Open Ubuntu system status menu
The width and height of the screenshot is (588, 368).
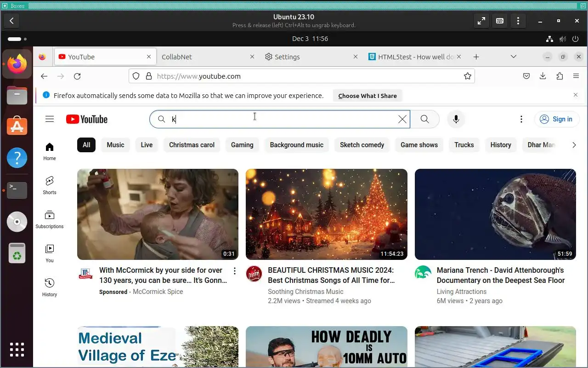click(x=562, y=39)
